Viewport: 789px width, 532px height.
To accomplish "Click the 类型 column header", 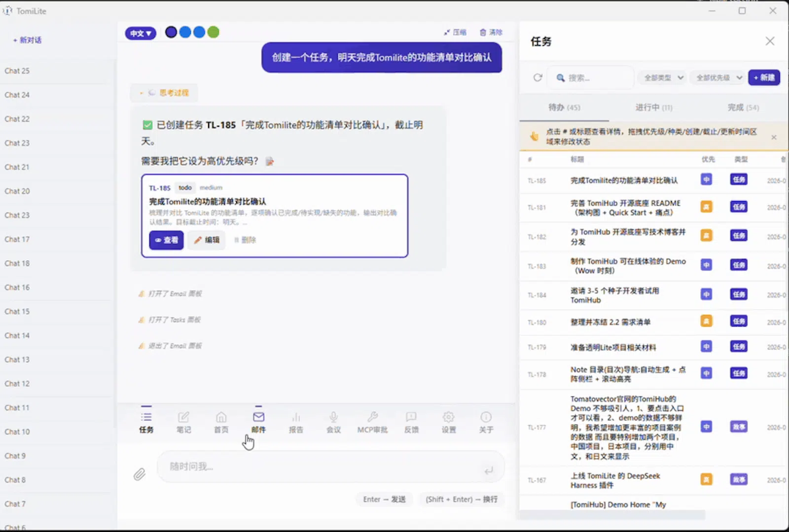I will coord(741,159).
